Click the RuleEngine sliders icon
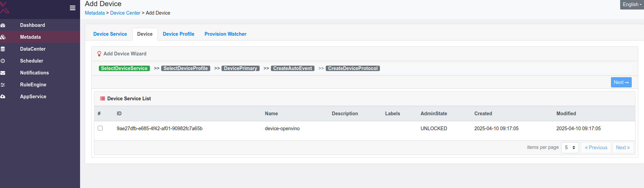Viewport: 644px width, 188px height. coord(3,85)
